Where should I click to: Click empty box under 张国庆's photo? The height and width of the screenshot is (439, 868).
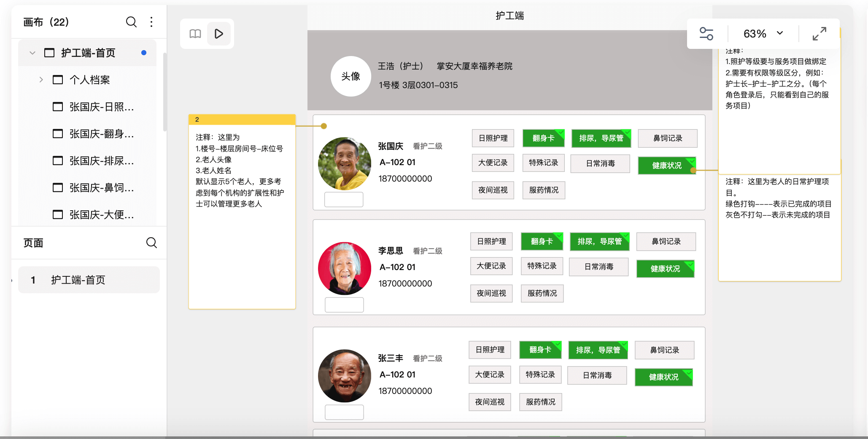[x=344, y=199]
